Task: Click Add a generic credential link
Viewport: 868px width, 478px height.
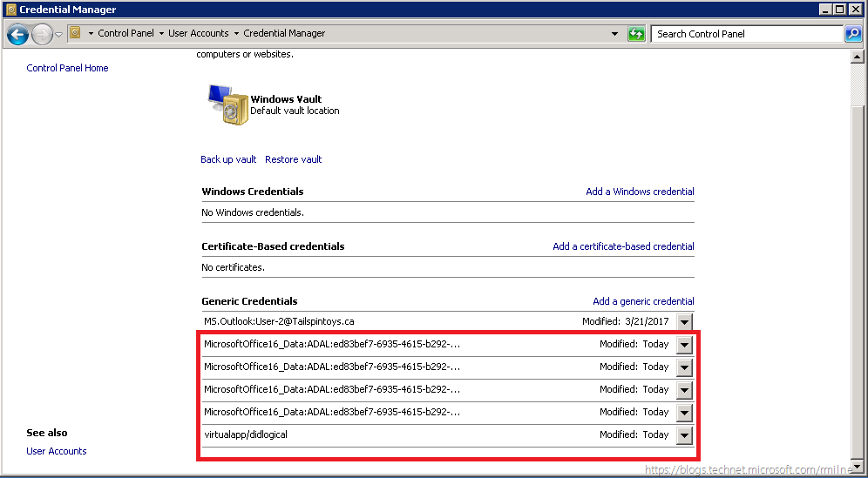Action: pyautogui.click(x=643, y=301)
